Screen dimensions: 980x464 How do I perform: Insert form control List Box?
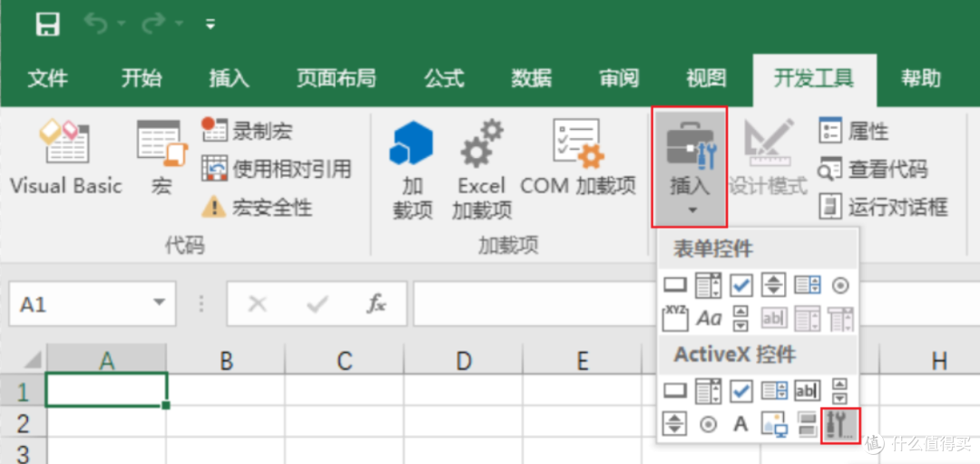coord(807,286)
